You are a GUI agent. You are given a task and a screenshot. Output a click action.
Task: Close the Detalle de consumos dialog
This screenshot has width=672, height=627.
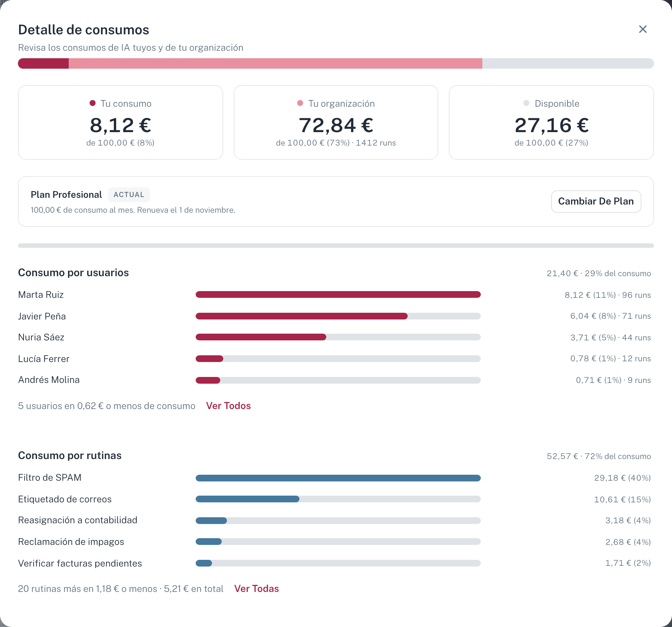643,29
